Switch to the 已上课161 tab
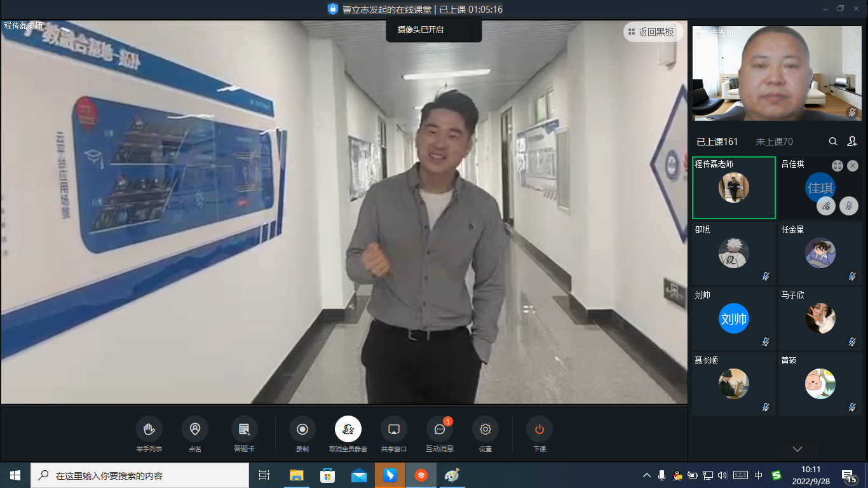 click(x=717, y=142)
